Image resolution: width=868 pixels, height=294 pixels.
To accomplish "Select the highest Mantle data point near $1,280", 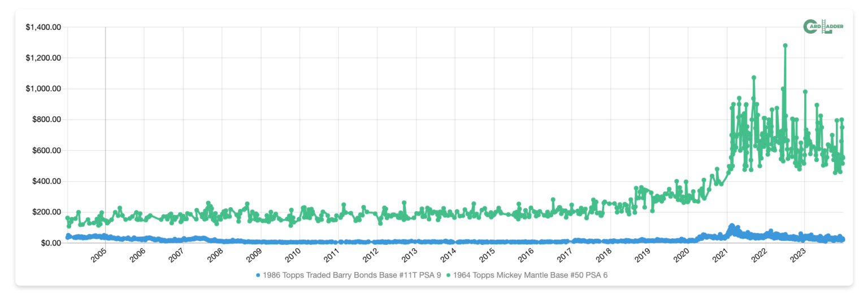I will coord(785,46).
